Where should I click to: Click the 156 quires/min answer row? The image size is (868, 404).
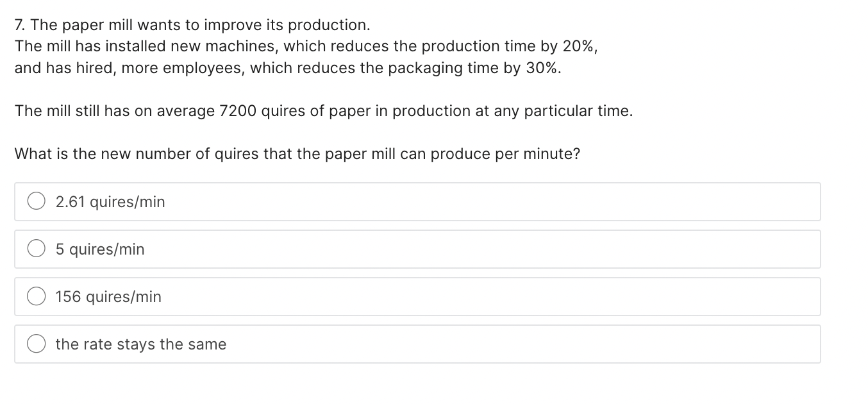[x=417, y=296]
